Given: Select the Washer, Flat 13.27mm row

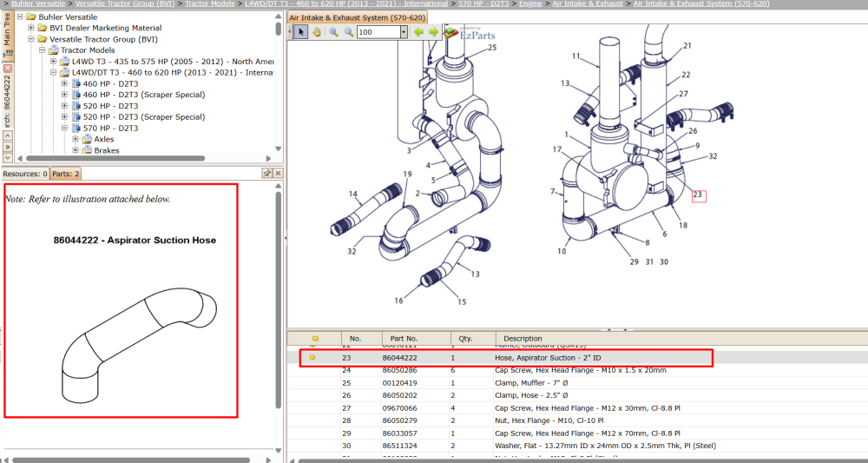Looking at the screenshot, I should (577, 446).
